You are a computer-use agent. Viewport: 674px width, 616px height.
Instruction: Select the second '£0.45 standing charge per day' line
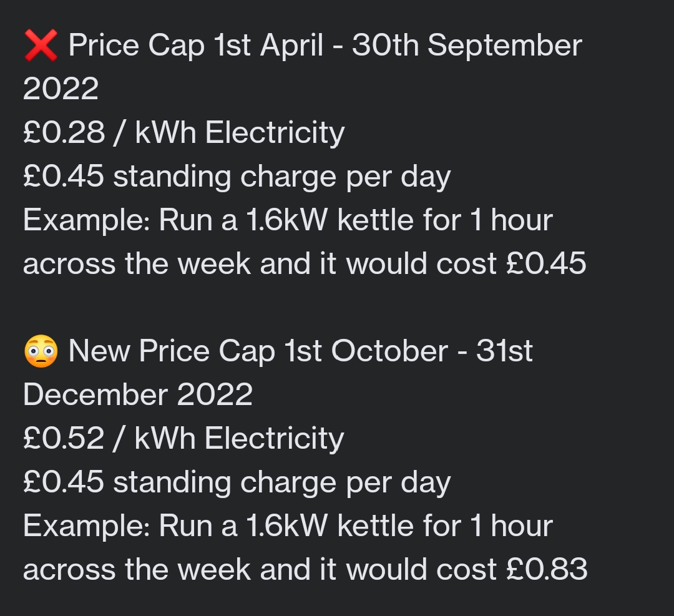click(x=237, y=482)
